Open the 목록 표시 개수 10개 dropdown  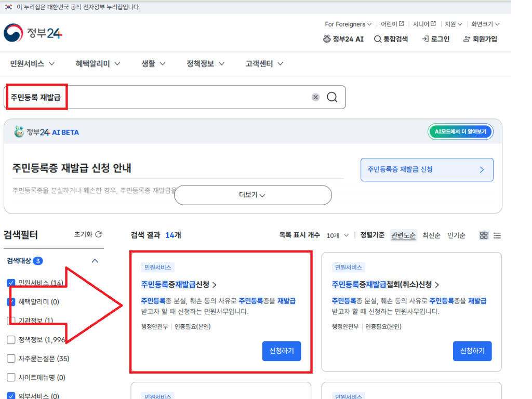(x=337, y=235)
